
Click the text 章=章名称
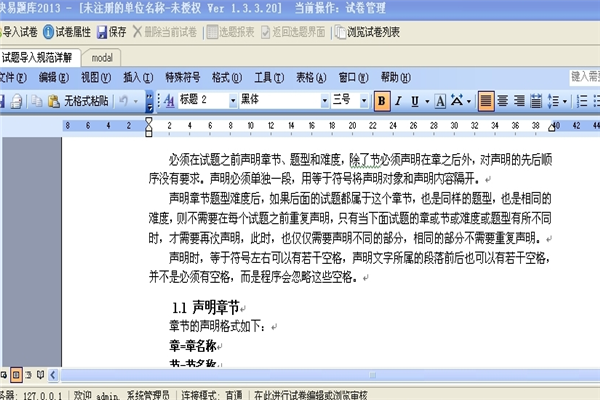pos(193,346)
